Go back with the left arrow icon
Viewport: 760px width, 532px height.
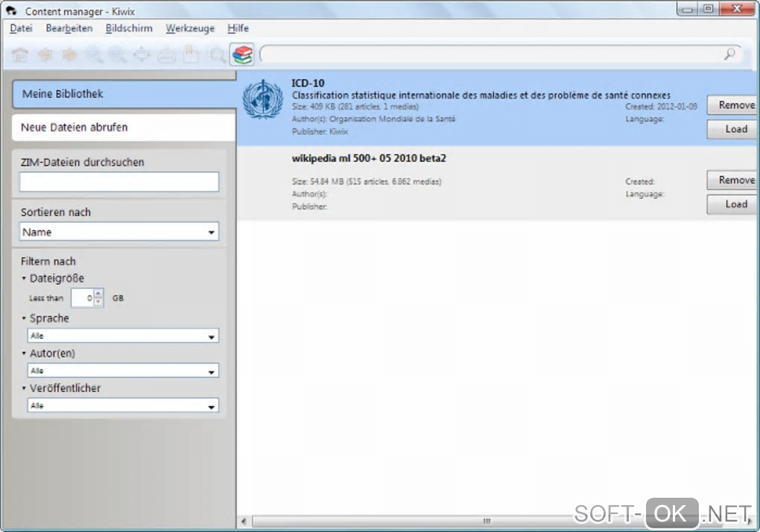coord(45,54)
